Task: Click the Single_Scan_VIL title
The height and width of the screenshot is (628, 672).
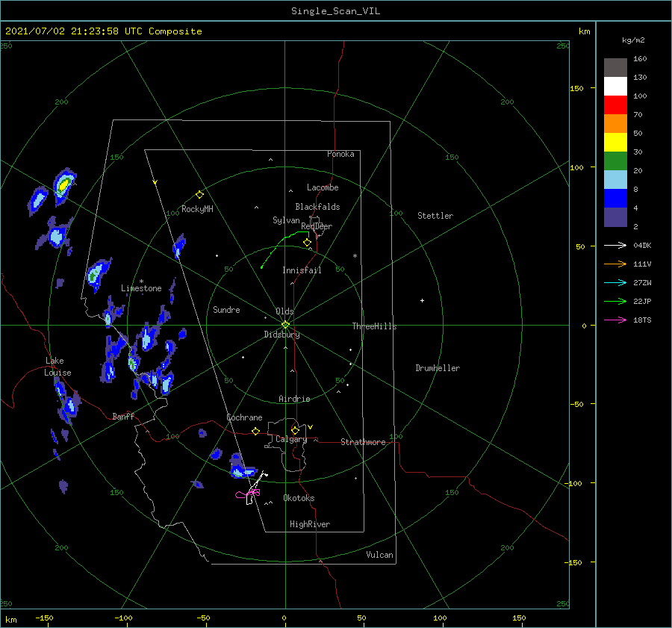Action: pyautogui.click(x=335, y=11)
